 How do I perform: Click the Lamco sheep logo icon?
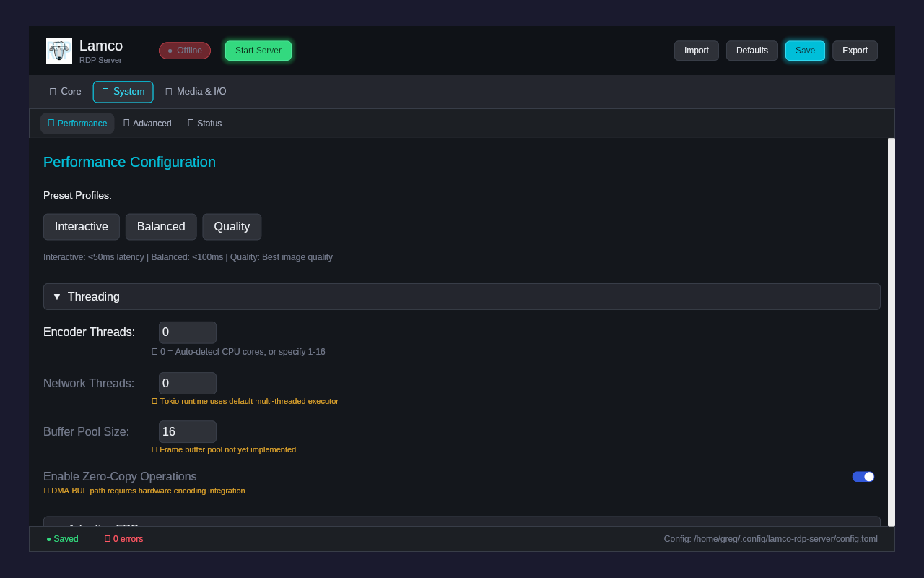(x=59, y=51)
